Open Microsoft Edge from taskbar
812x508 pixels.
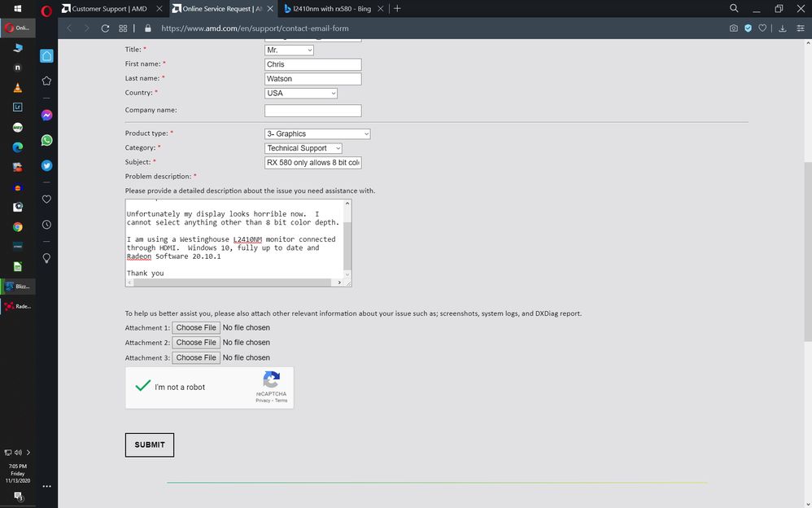(18, 147)
